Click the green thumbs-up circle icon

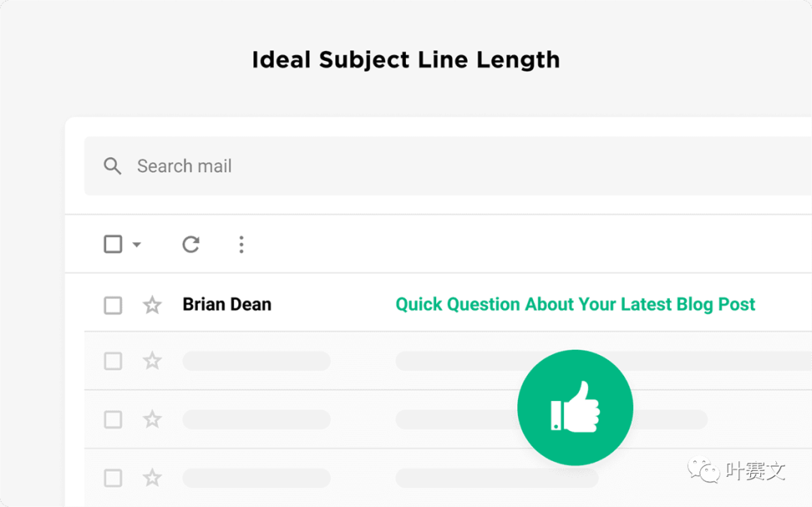click(x=575, y=407)
